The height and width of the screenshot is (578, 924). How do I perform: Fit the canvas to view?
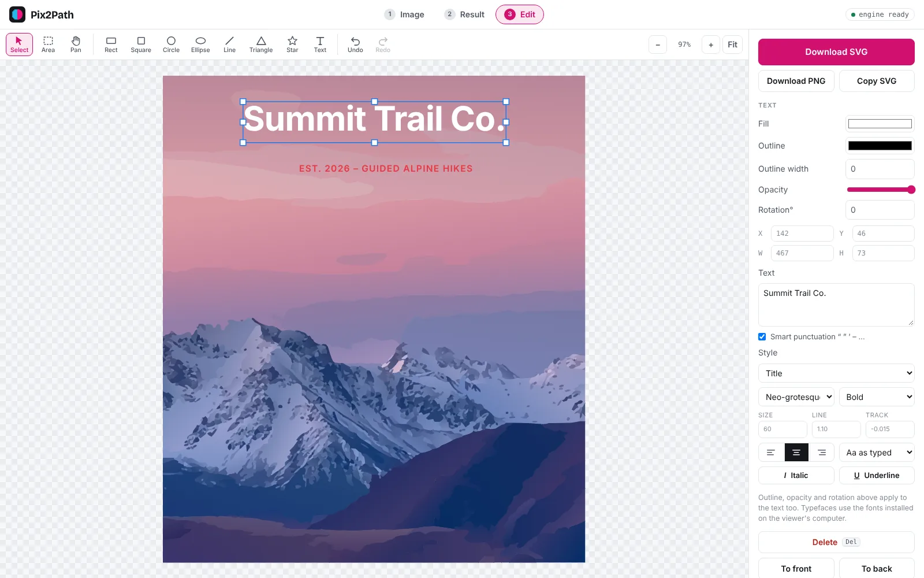click(732, 45)
